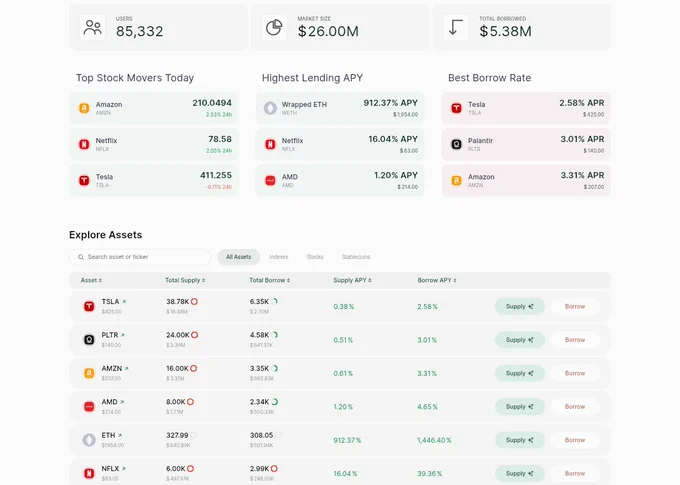
Task: Click AMD total borrow ring indicator
Action: pos(275,402)
